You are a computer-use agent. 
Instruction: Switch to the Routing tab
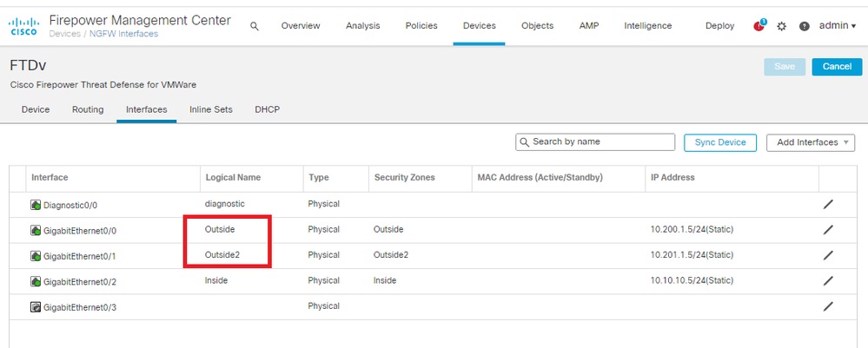click(88, 110)
